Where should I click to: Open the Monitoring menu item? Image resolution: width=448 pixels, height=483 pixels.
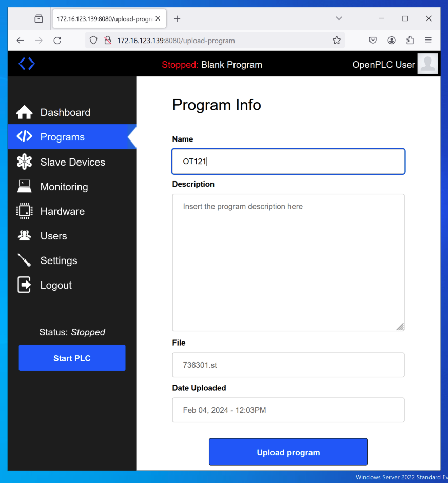[72, 186]
